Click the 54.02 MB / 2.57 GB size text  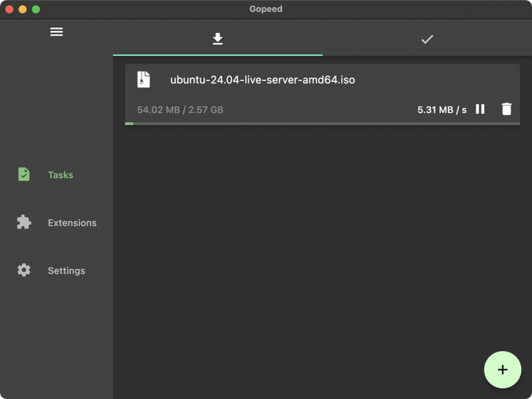(x=180, y=110)
